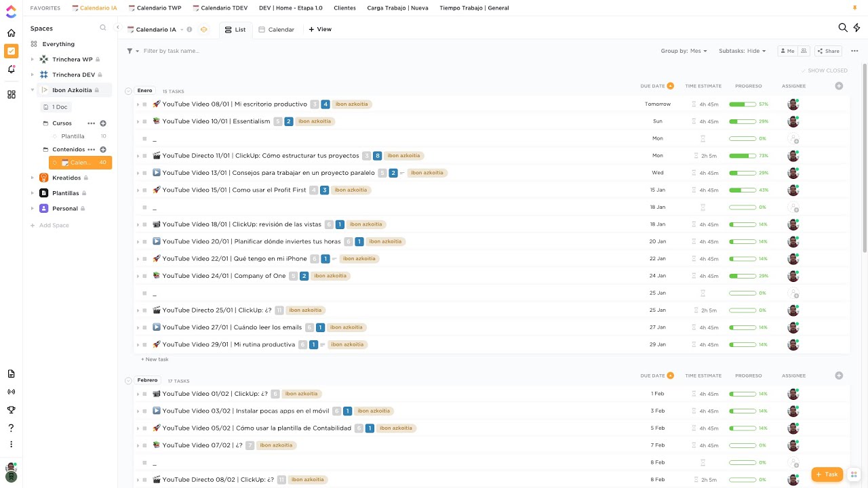This screenshot has height=488, width=868.
Task: Open the Home icon in left rail
Action: click(x=11, y=33)
